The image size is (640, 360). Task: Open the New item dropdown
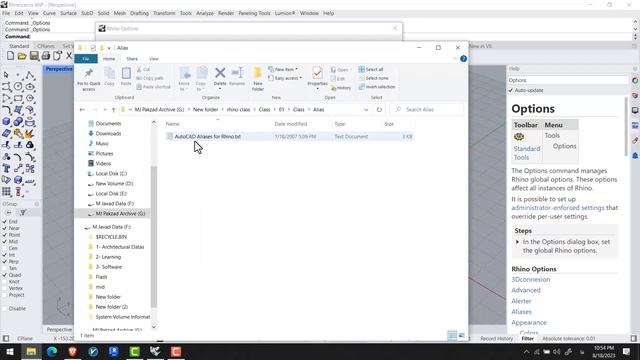click(x=283, y=69)
